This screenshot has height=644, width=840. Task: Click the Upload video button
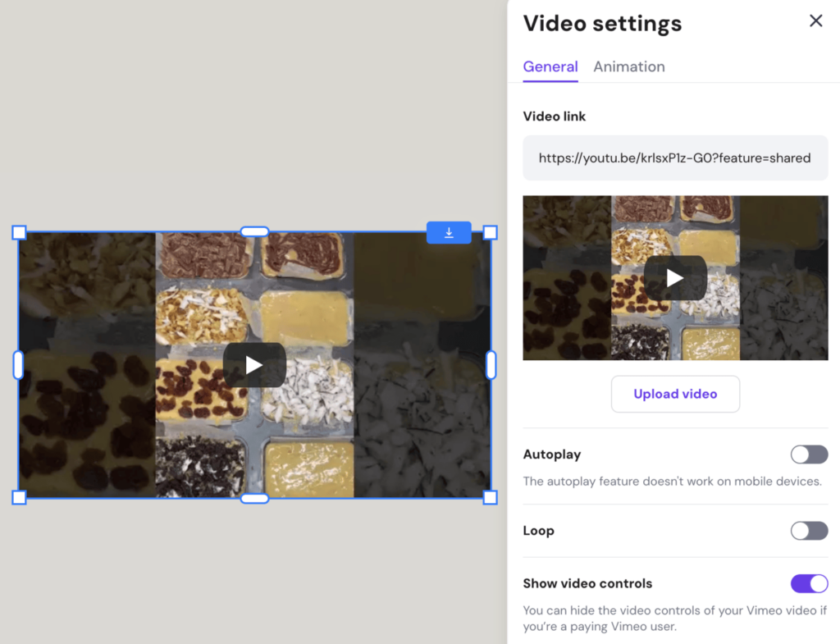675,394
